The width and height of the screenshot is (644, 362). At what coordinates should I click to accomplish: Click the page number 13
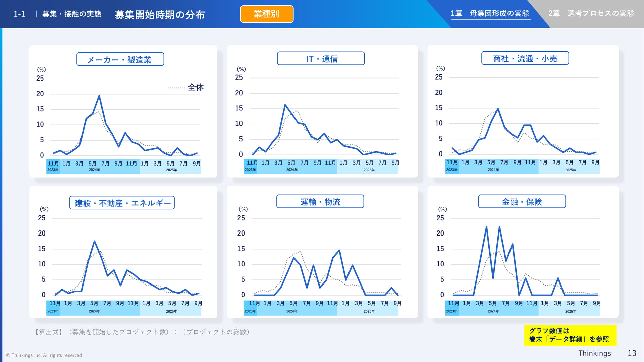632,353
